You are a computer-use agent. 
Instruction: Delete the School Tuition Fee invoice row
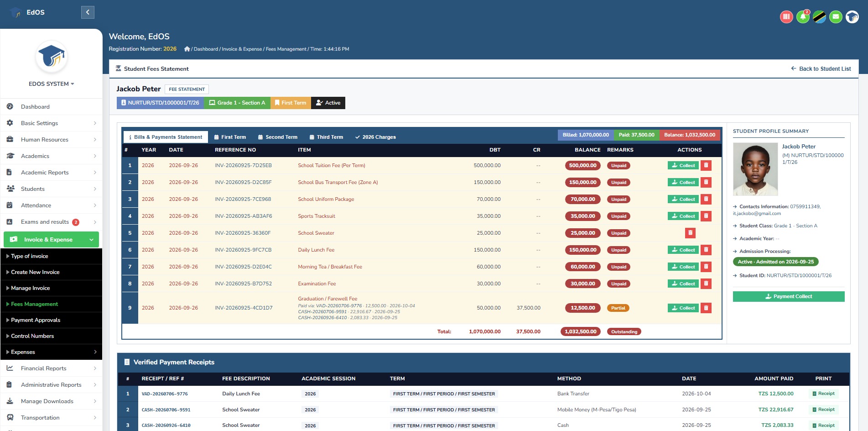point(706,165)
